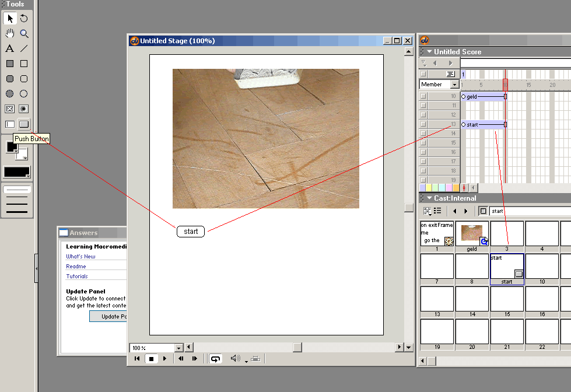571x392 pixels.
Task: Select the start cast member thumbnail
Action: (x=507, y=267)
